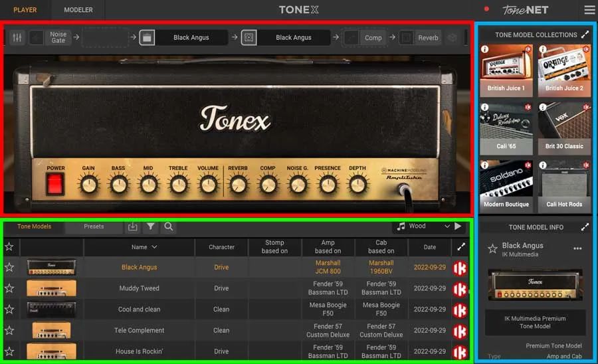Click the favorites star column header
The height and width of the screenshot is (364, 598).
pos(9,246)
